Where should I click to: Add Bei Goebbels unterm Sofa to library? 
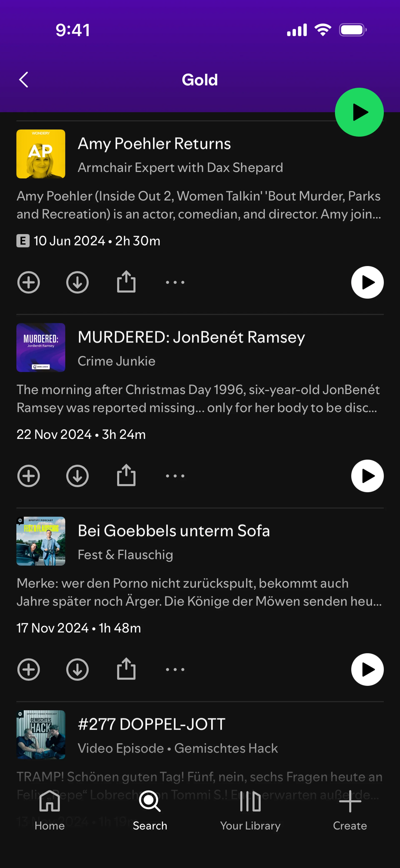[x=29, y=669]
